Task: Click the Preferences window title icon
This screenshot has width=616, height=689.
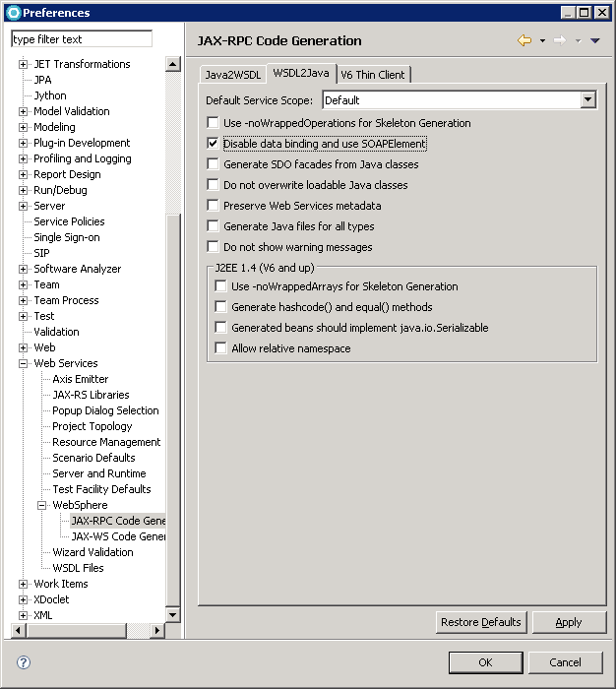Action: 13,12
